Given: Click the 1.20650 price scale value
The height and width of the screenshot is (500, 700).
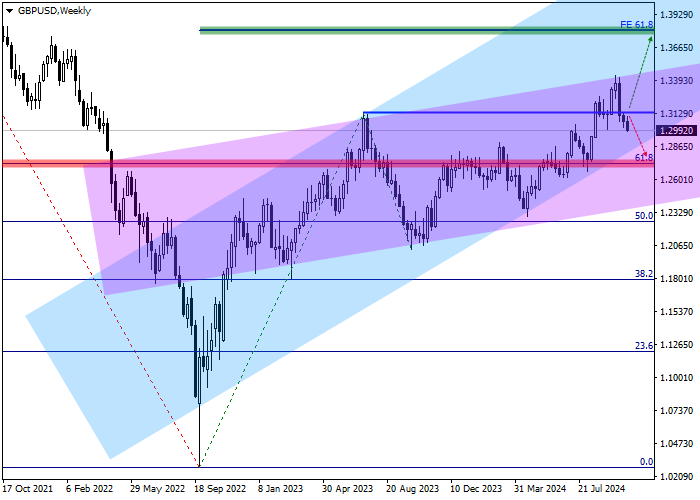Looking at the screenshot, I should [x=677, y=246].
